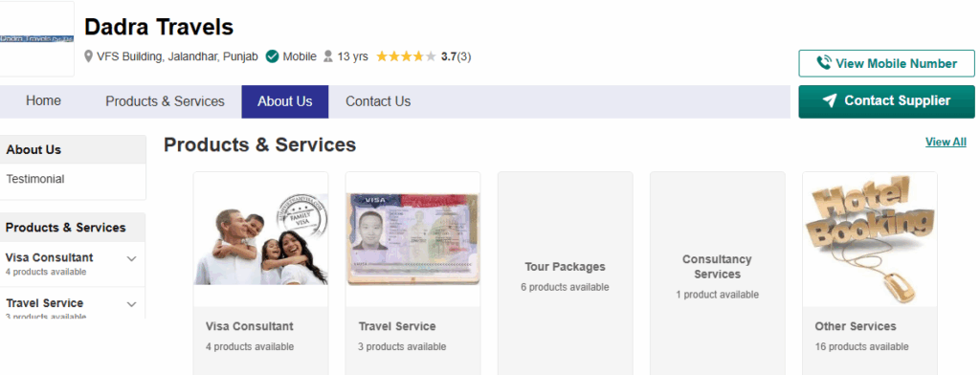The image size is (980, 375).
Task: Open the US visa Travel Service image
Action: pos(413,239)
